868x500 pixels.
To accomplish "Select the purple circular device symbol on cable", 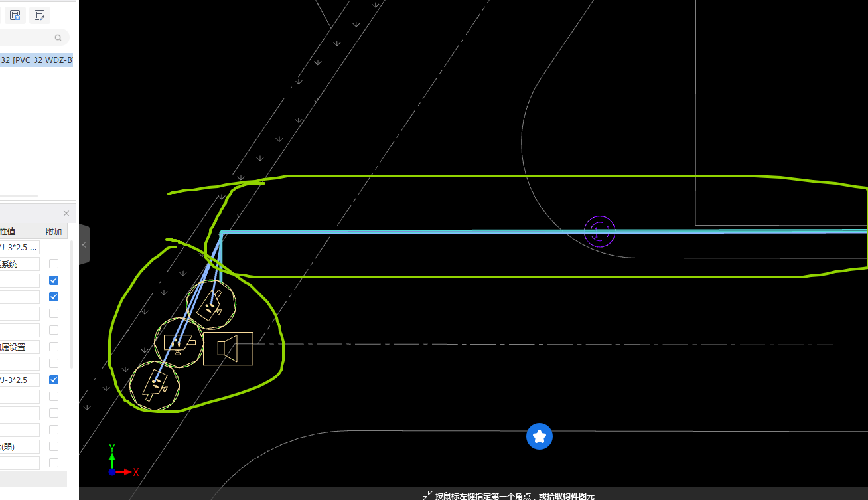I will click(x=600, y=231).
